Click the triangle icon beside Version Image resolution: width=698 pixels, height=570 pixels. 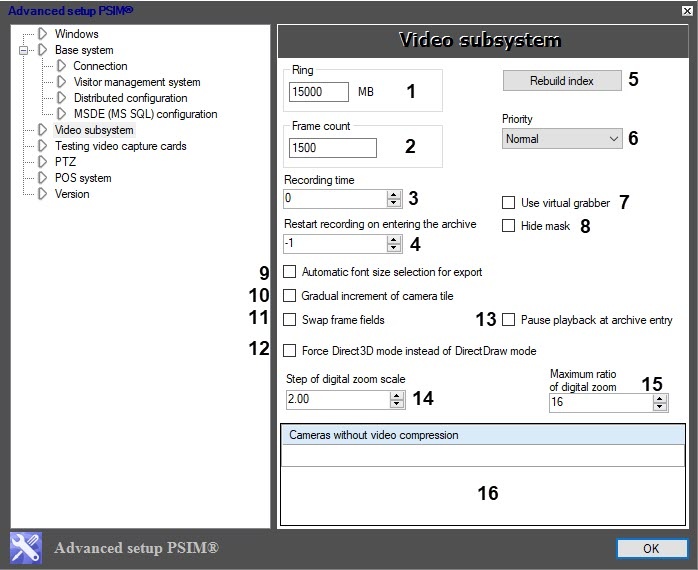[x=43, y=194]
